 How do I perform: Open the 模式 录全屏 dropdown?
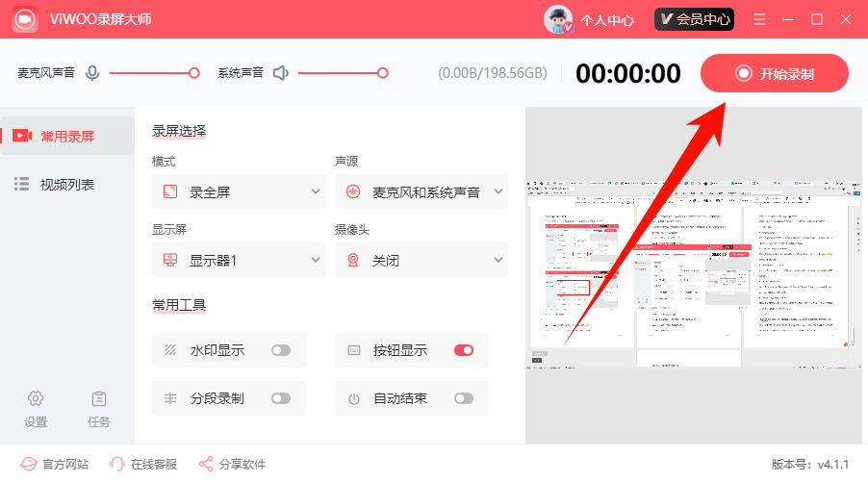pos(239,191)
